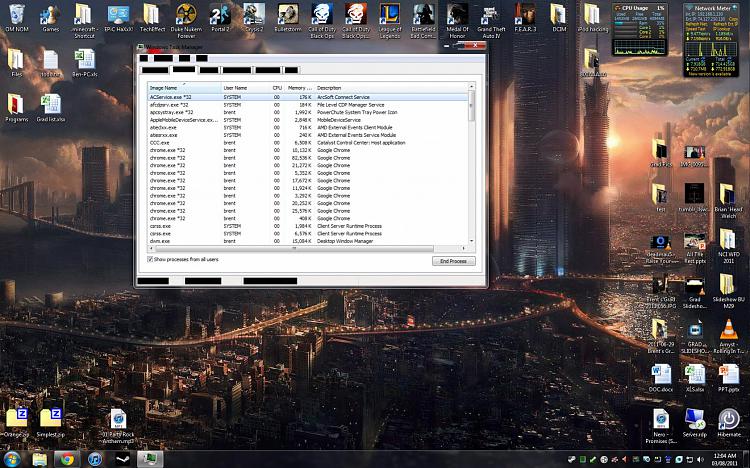This screenshot has width=750, height=468.
Task: Launch F.E.A.R. 3 desktop shortcut
Action: point(525,18)
